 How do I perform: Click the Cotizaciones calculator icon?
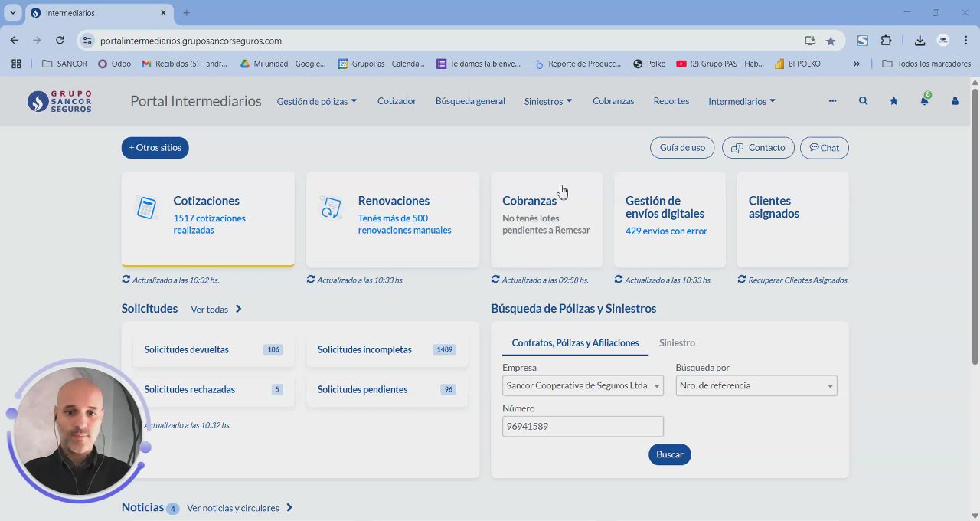(146, 208)
